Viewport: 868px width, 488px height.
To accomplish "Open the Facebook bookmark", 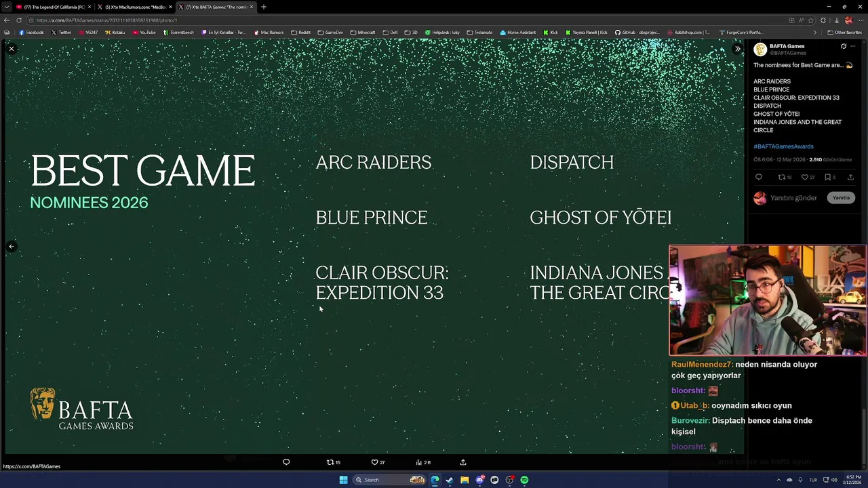I will (31, 33).
